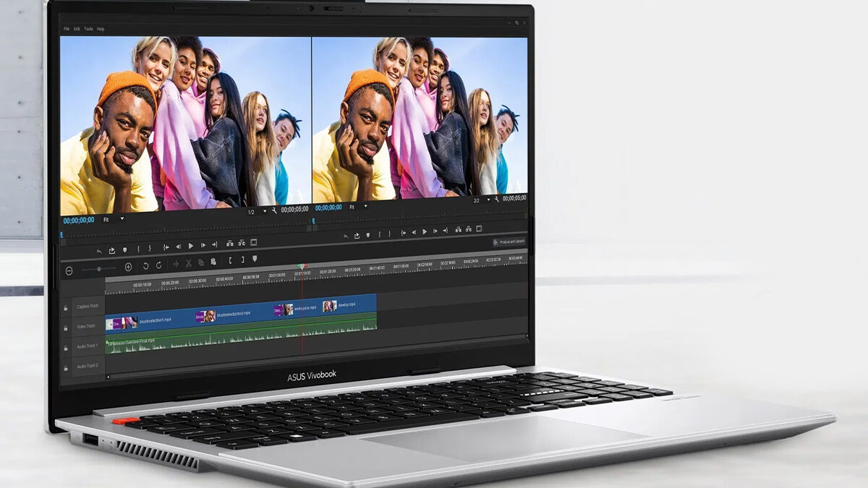Split clip at playhead icon

click(176, 264)
